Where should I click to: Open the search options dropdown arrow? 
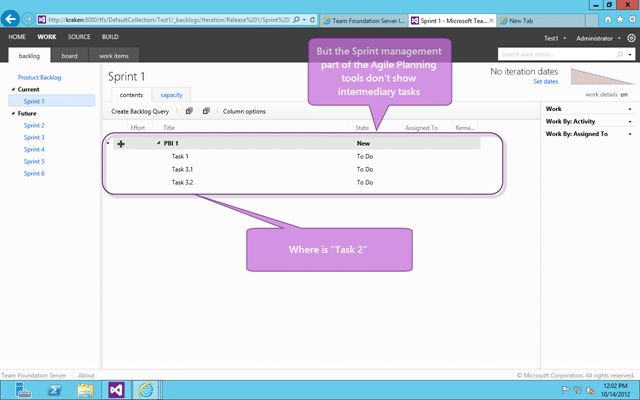pos(630,54)
